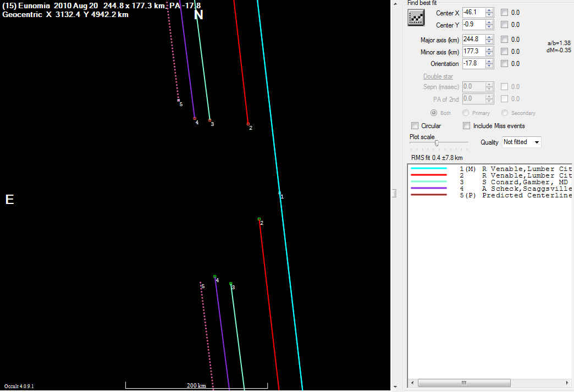This screenshot has width=574, height=392.
Task: Click the Center X input field
Action: click(x=474, y=13)
